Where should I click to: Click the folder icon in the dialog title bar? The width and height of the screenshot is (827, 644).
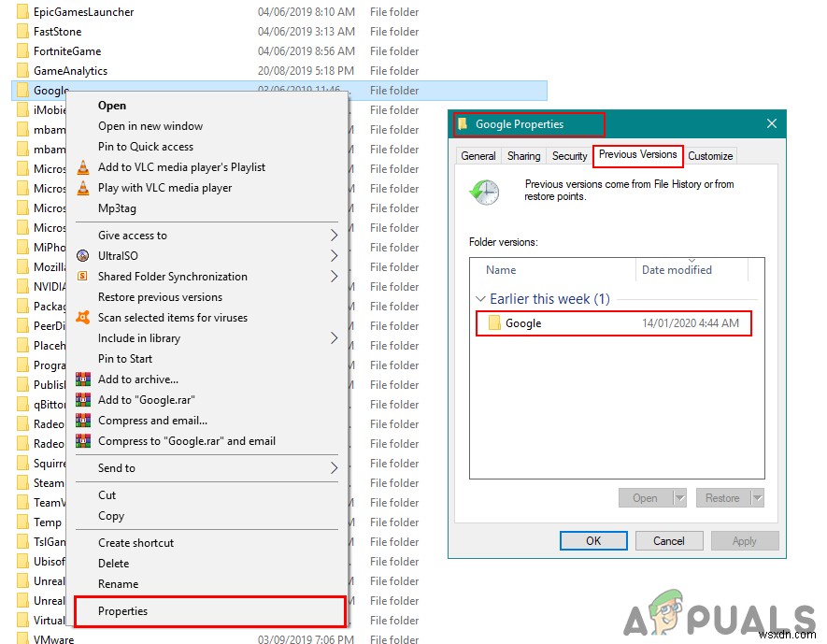(x=464, y=122)
